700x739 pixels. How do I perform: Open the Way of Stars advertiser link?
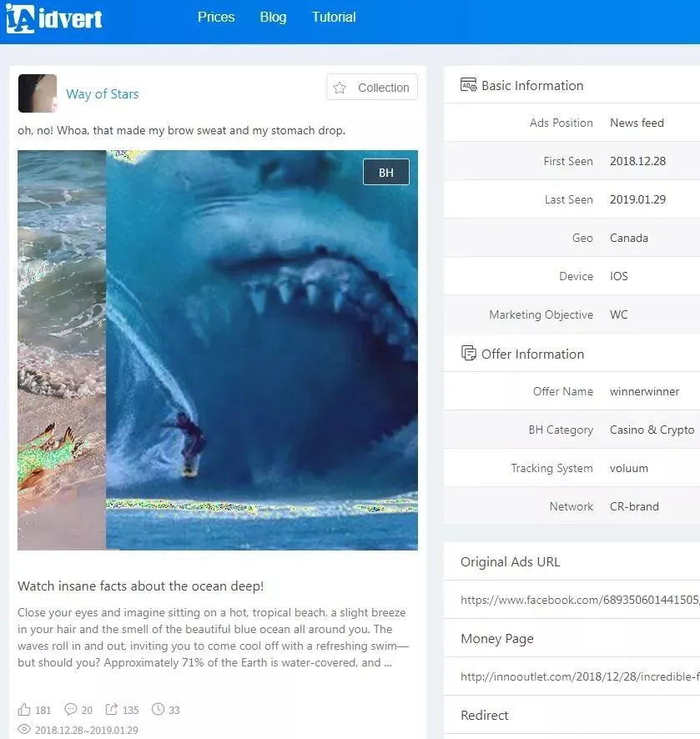point(103,93)
